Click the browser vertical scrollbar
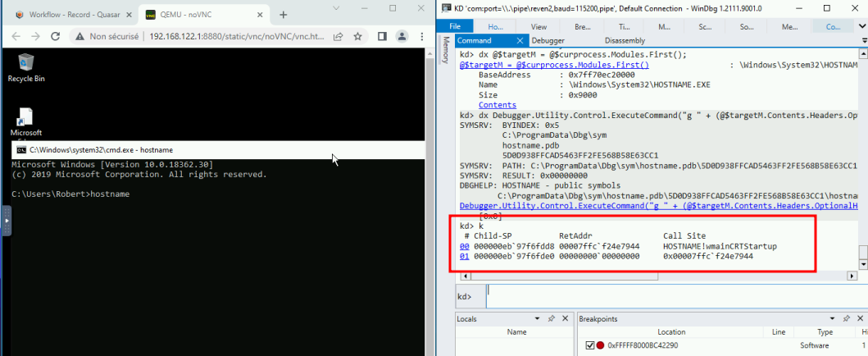868x356 pixels. pos(429,202)
